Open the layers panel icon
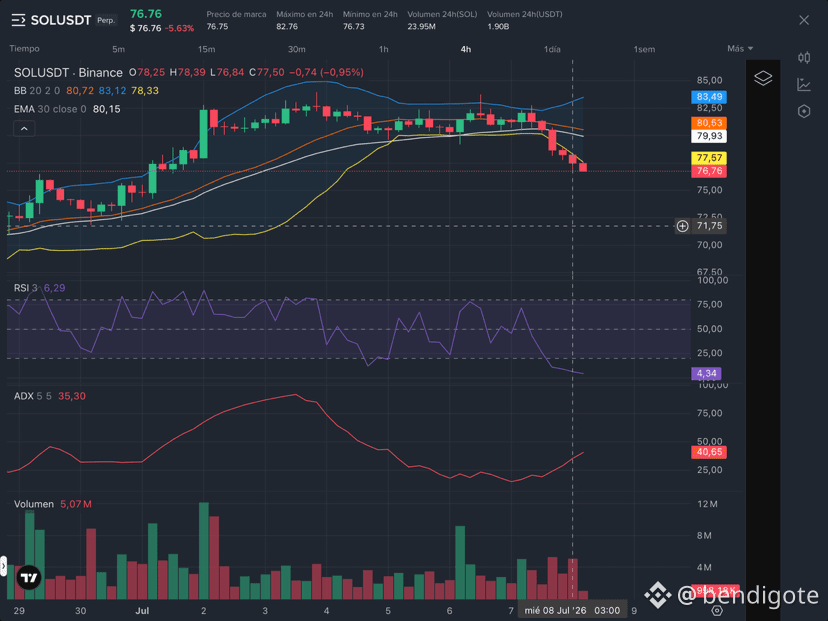 tap(763, 78)
